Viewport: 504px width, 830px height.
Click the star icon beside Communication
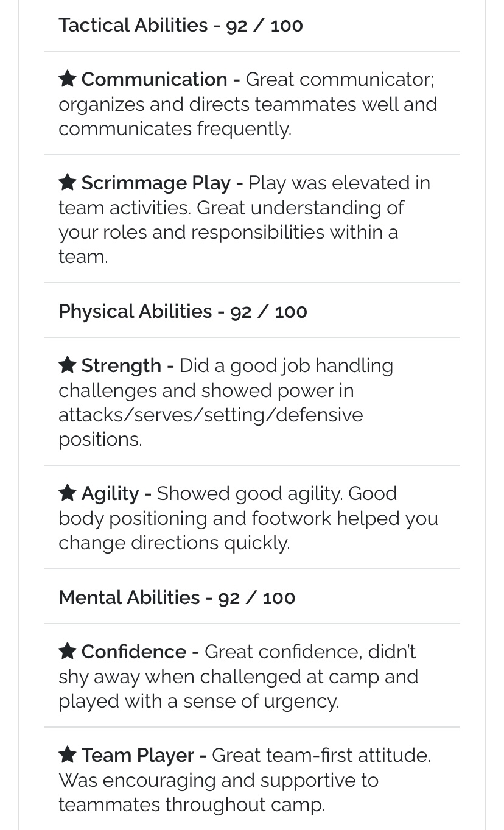click(x=67, y=79)
